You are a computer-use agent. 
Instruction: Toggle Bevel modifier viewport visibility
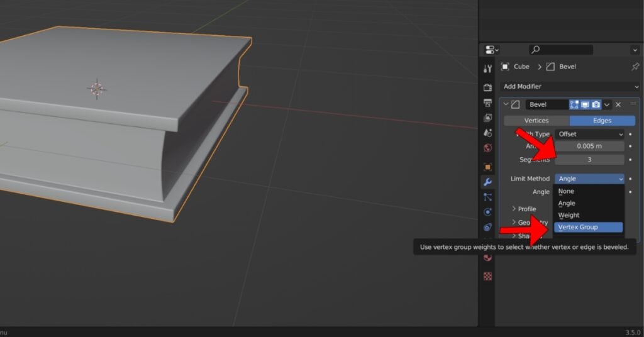[585, 104]
